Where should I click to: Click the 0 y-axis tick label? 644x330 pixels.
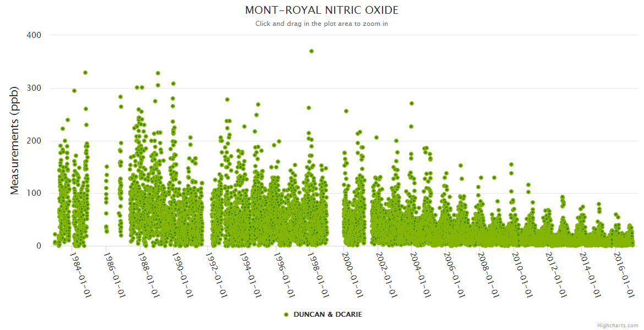click(x=39, y=246)
